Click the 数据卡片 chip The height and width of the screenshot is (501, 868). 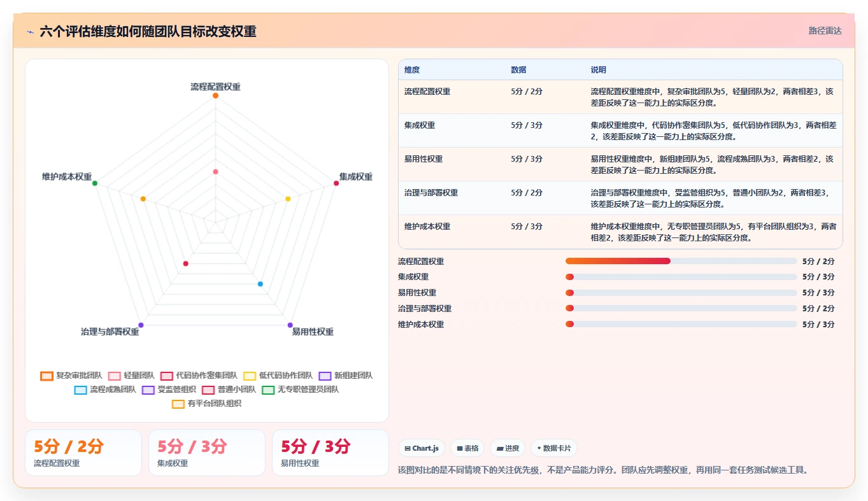point(554,448)
